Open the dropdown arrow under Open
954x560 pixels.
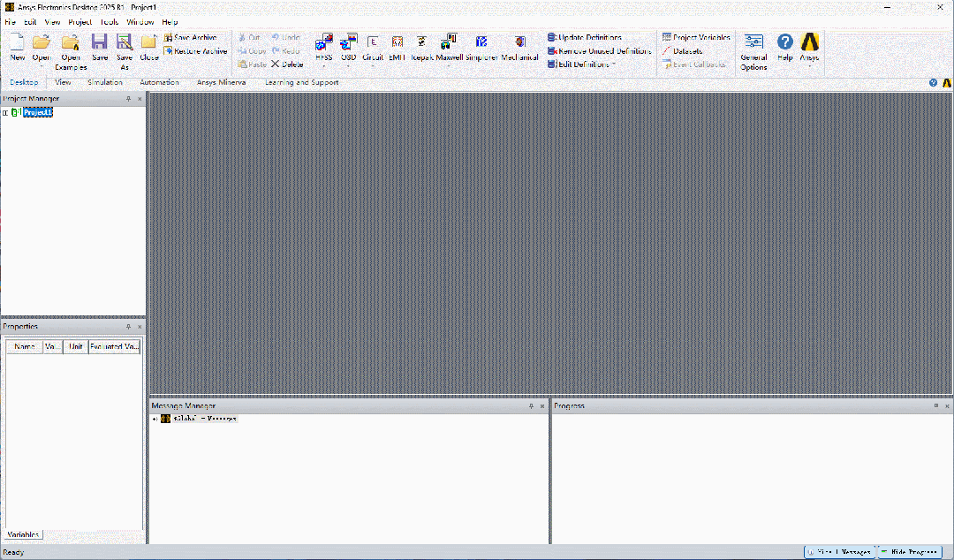point(42,65)
